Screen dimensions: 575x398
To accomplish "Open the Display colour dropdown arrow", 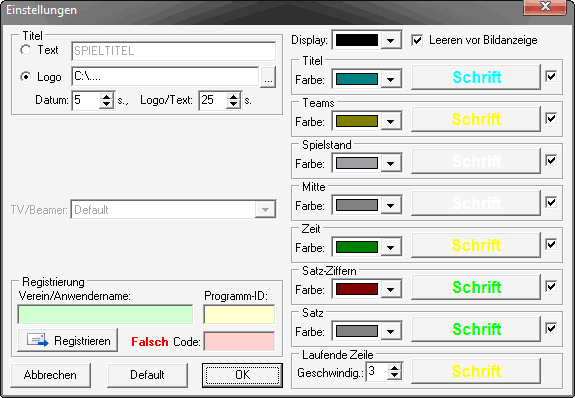I will pos(391,40).
